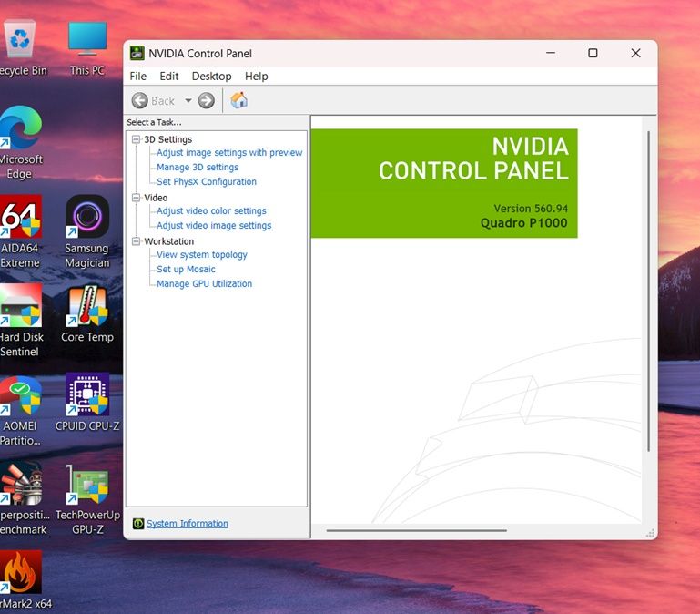
Task: Select the Microsoft Edge desktop icon
Action: click(x=20, y=142)
